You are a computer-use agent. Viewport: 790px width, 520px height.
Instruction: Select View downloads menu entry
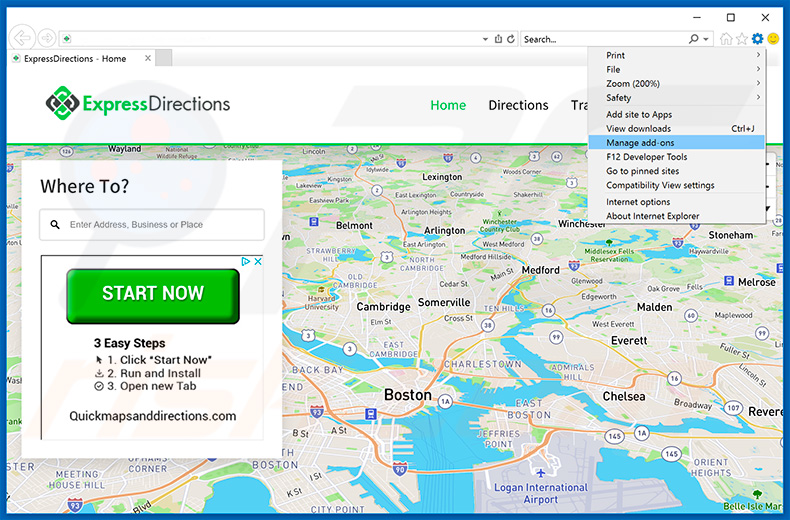pyautogui.click(x=677, y=128)
